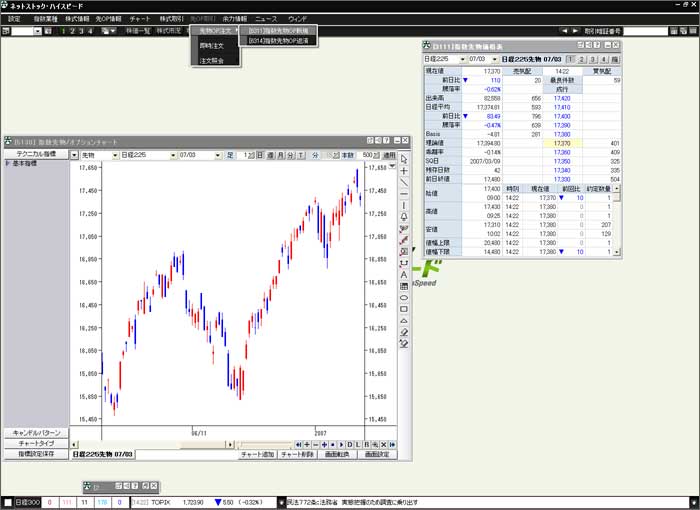
Task: Expand the 基本指標 tree node
Action: [x=7, y=163]
